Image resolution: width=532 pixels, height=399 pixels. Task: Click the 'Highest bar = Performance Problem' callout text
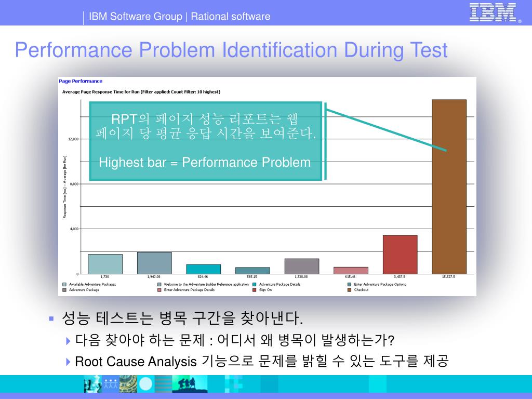205,162
